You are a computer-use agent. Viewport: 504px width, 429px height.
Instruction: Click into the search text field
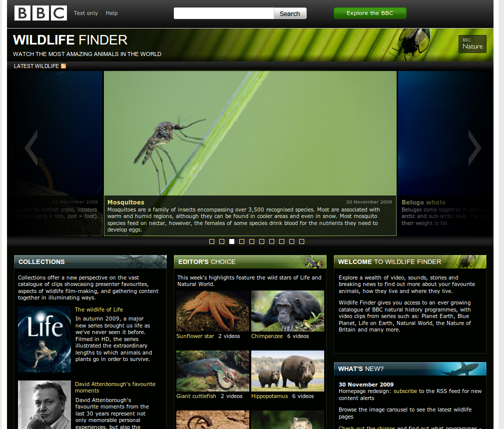pyautogui.click(x=224, y=13)
